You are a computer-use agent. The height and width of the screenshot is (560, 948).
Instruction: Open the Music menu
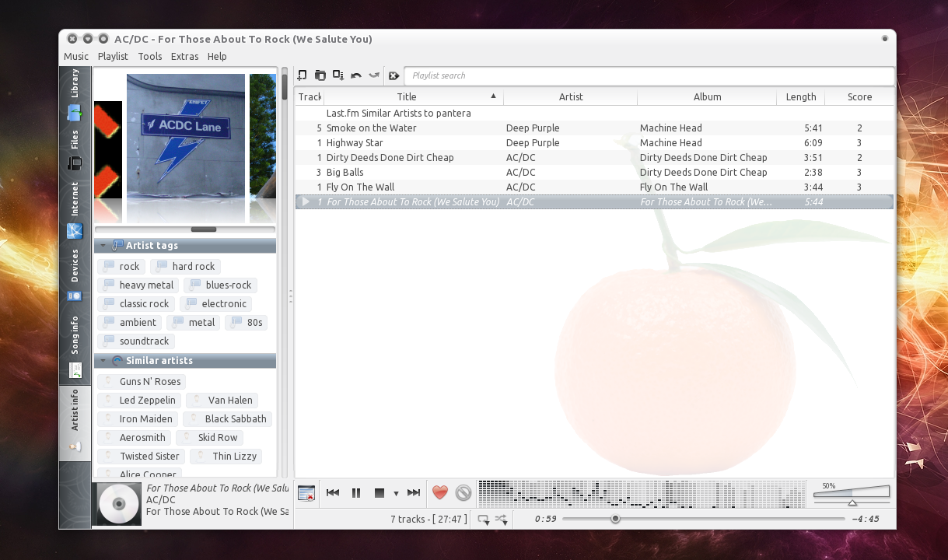76,56
